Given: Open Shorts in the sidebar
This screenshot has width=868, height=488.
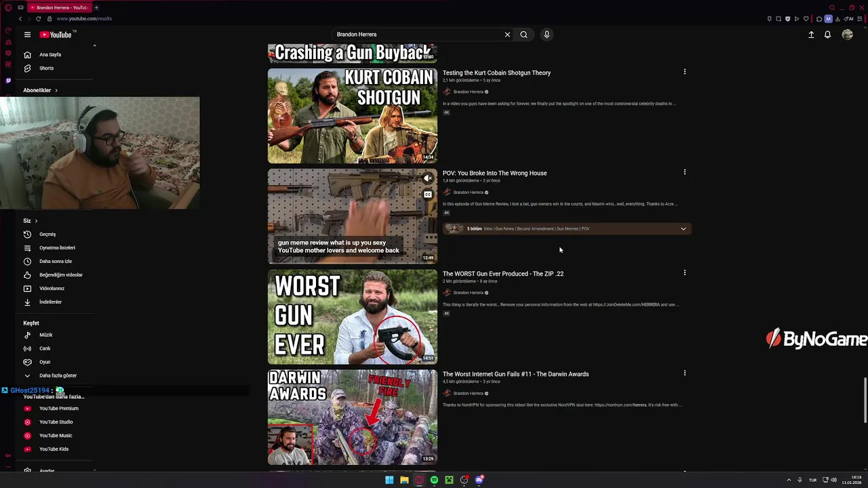Looking at the screenshot, I should pyautogui.click(x=46, y=68).
